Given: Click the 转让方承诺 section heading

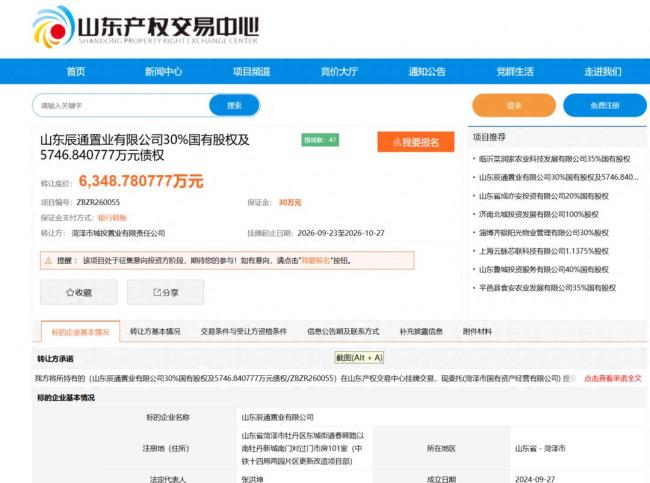Looking at the screenshot, I should point(55,359).
